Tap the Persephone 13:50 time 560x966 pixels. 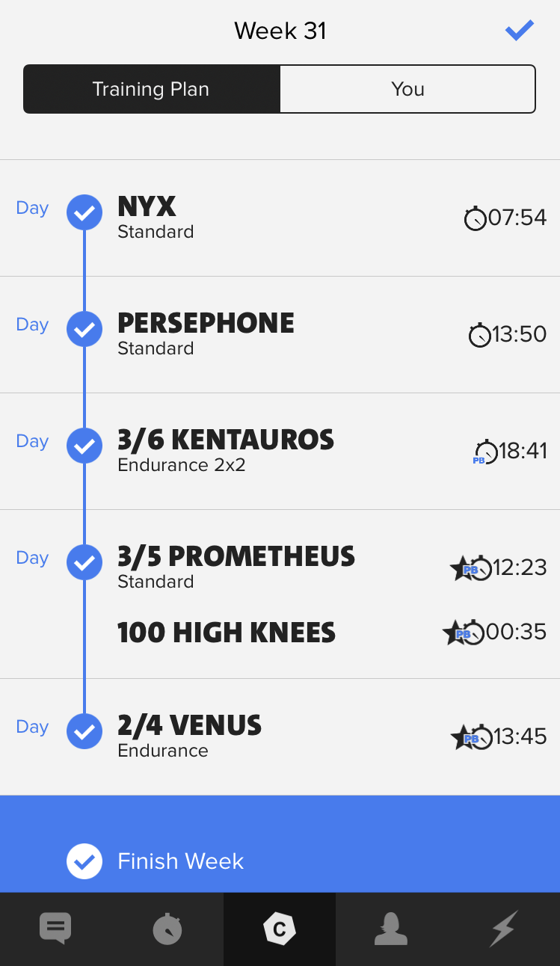(519, 334)
